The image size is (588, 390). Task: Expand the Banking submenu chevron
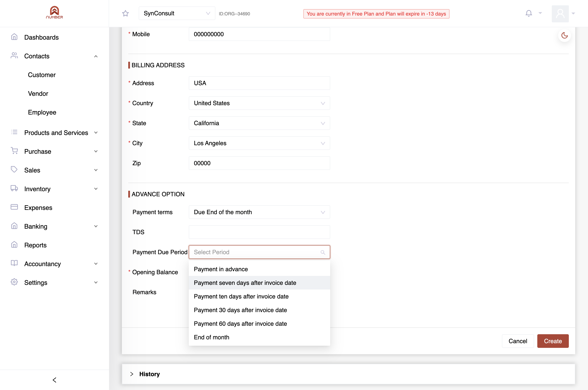click(x=96, y=226)
